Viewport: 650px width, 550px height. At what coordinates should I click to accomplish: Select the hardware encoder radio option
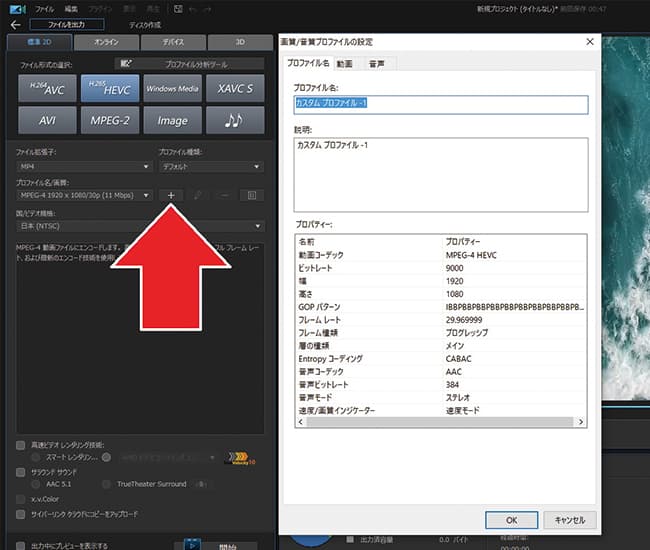pos(107,457)
